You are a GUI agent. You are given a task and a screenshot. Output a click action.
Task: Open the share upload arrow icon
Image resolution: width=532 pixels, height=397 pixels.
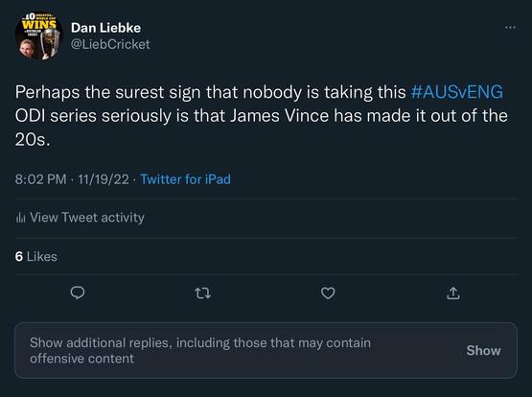click(453, 292)
